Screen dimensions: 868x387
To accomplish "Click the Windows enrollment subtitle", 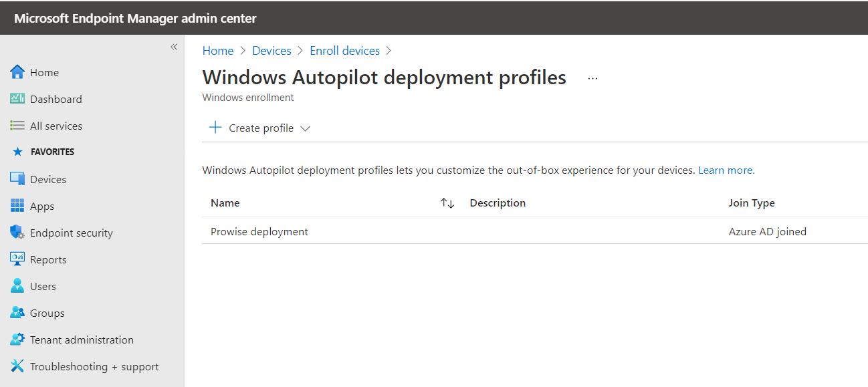I will click(x=248, y=98).
